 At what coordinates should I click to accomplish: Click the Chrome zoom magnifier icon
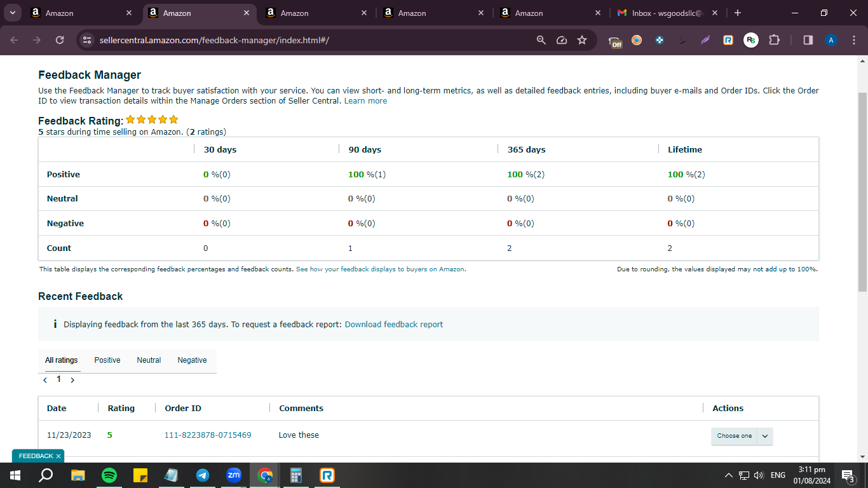click(541, 40)
